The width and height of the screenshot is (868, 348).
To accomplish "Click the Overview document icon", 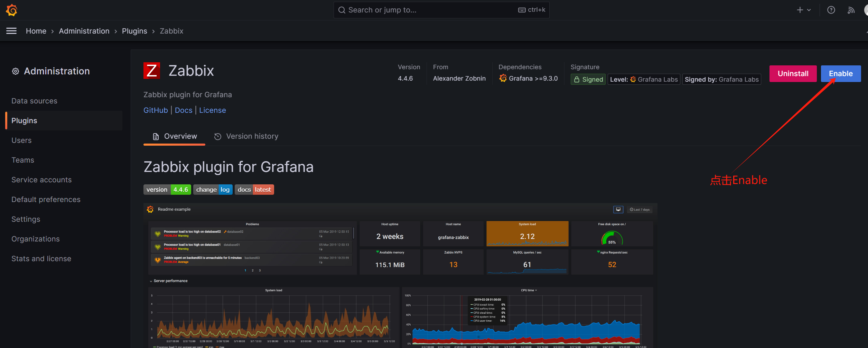I will 156,137.
